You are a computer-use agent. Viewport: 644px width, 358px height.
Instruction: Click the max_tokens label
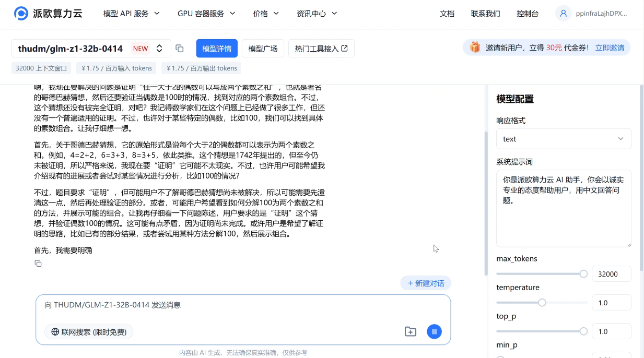pos(517,259)
